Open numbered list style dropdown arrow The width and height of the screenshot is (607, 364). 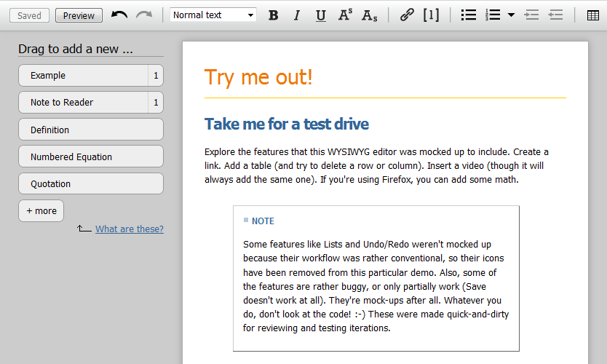click(511, 15)
